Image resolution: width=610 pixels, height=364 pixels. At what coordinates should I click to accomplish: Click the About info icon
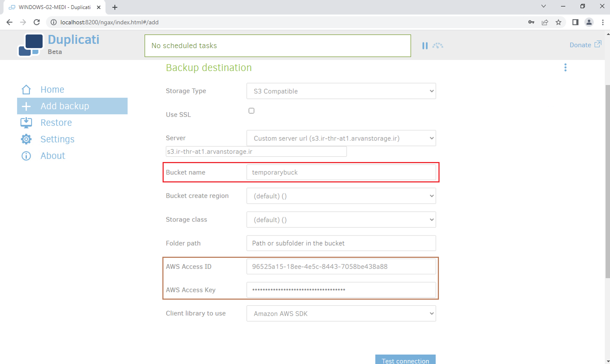(x=26, y=156)
